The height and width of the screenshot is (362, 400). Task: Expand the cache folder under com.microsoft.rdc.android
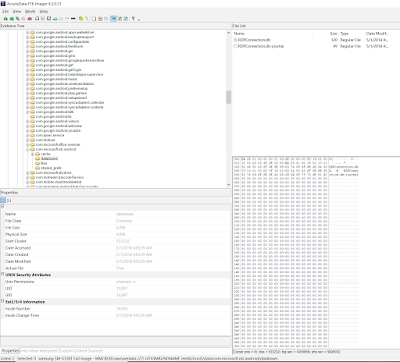click(33, 154)
